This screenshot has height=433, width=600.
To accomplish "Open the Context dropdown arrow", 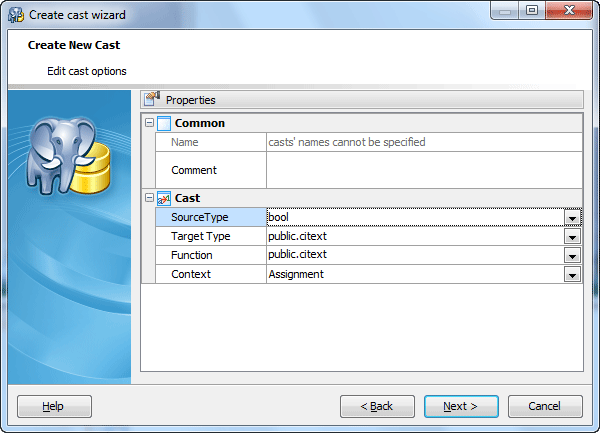I will (x=572, y=274).
